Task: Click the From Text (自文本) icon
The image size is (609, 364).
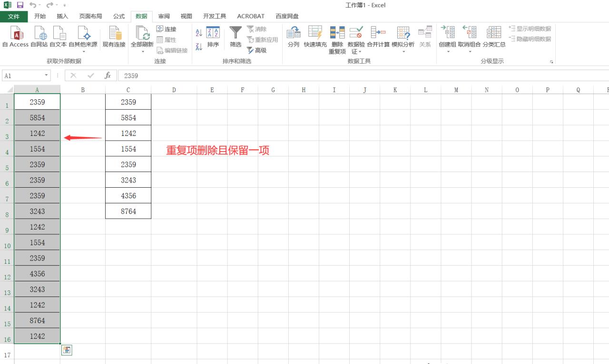Action: pyautogui.click(x=59, y=33)
